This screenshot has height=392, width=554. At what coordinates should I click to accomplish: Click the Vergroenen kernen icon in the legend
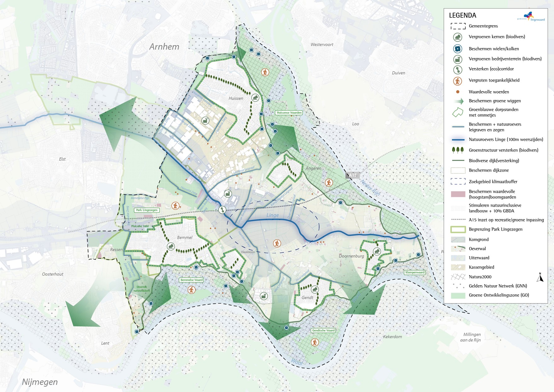(458, 37)
